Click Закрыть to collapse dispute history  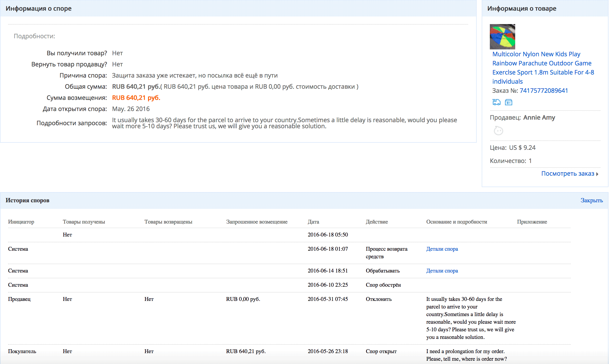pyautogui.click(x=592, y=200)
